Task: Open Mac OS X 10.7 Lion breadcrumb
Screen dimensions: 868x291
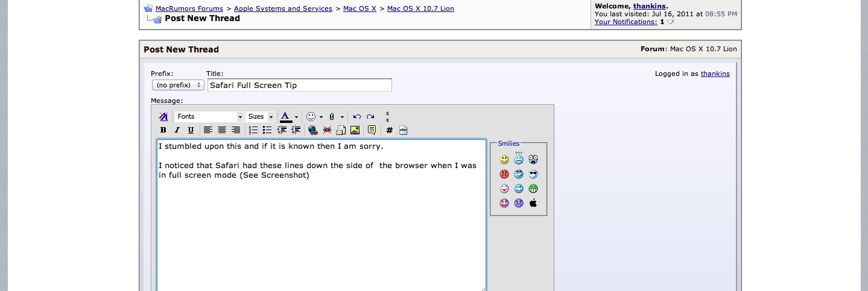Action: point(420,8)
